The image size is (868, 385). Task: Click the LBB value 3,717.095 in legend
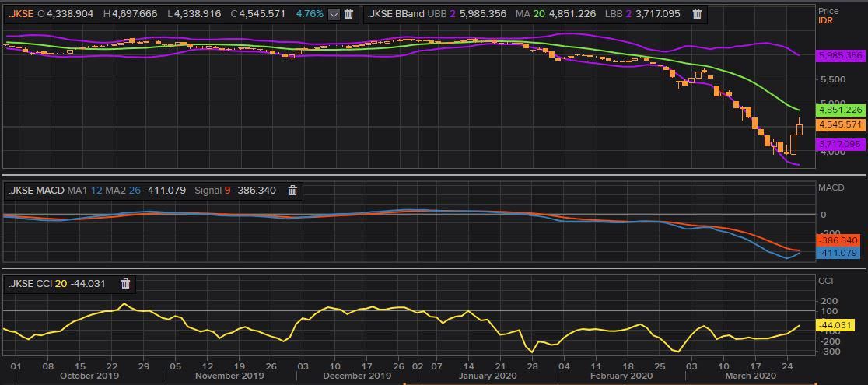pos(657,14)
